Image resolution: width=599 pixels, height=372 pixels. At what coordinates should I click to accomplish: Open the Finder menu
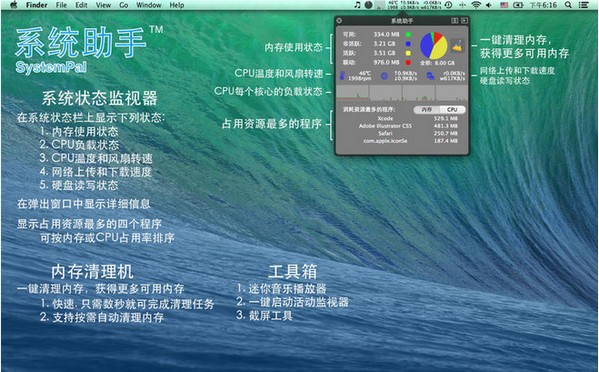pos(36,5)
